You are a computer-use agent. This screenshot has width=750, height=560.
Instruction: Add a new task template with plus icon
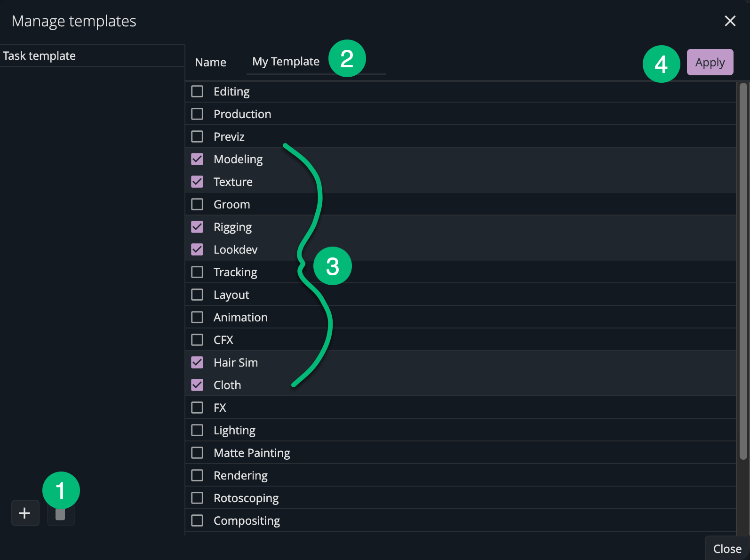(x=25, y=513)
